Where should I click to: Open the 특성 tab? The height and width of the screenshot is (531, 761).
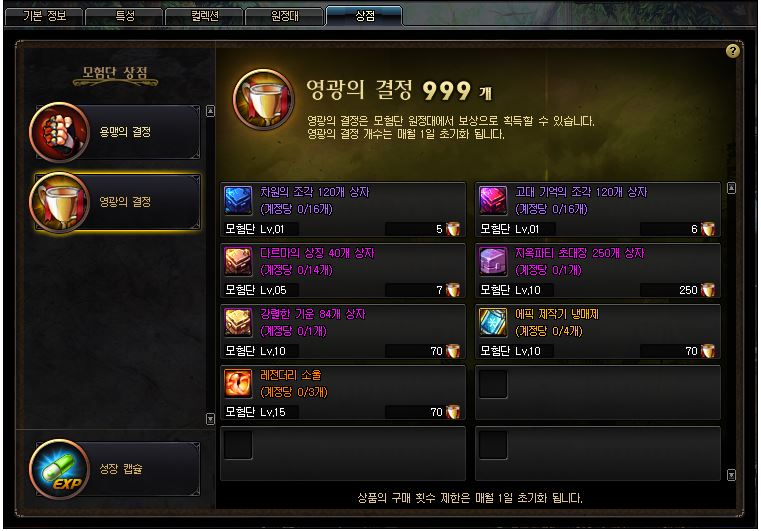(x=124, y=16)
